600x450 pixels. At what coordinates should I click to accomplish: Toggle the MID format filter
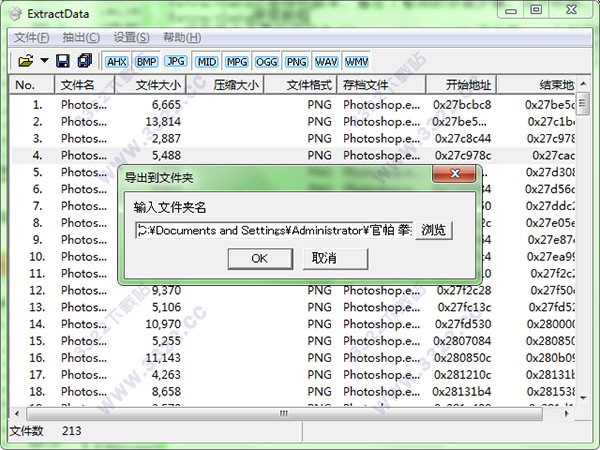pyautogui.click(x=207, y=62)
